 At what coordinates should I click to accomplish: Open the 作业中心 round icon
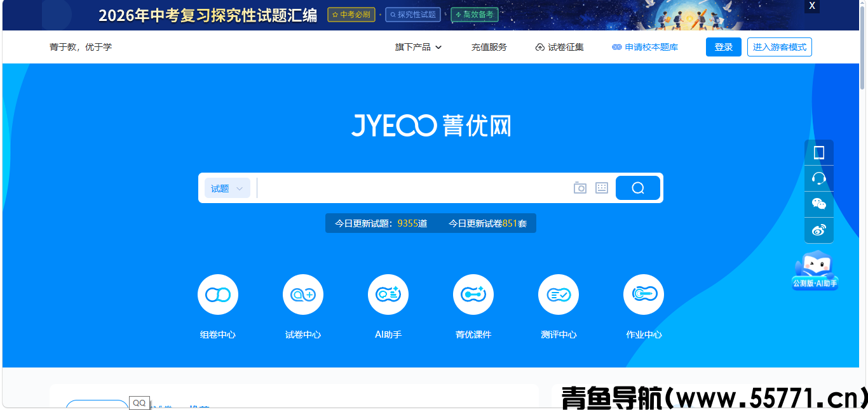pyautogui.click(x=644, y=294)
